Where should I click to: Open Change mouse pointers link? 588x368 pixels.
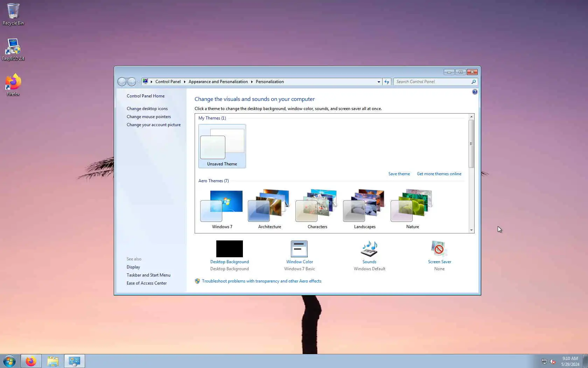tap(149, 117)
